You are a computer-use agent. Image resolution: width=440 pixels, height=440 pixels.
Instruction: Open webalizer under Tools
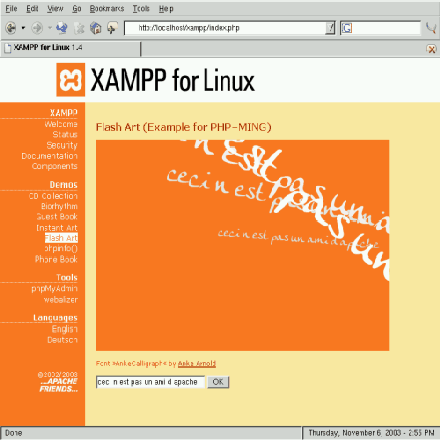pos(61,300)
